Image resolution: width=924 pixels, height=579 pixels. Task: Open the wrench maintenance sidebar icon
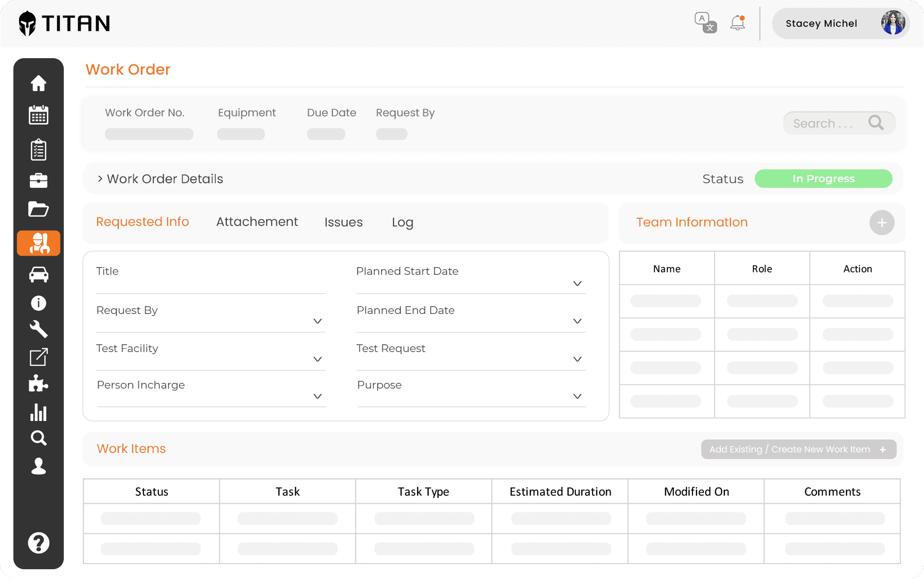(39, 329)
